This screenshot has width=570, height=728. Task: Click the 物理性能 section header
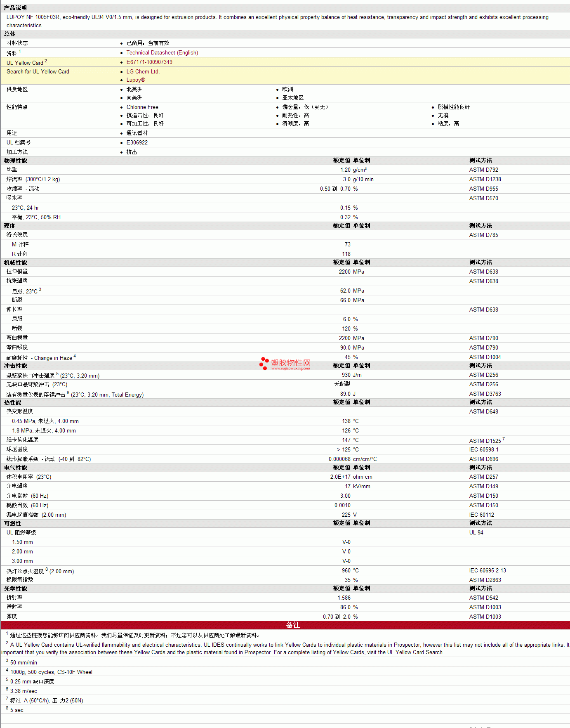[16, 161]
